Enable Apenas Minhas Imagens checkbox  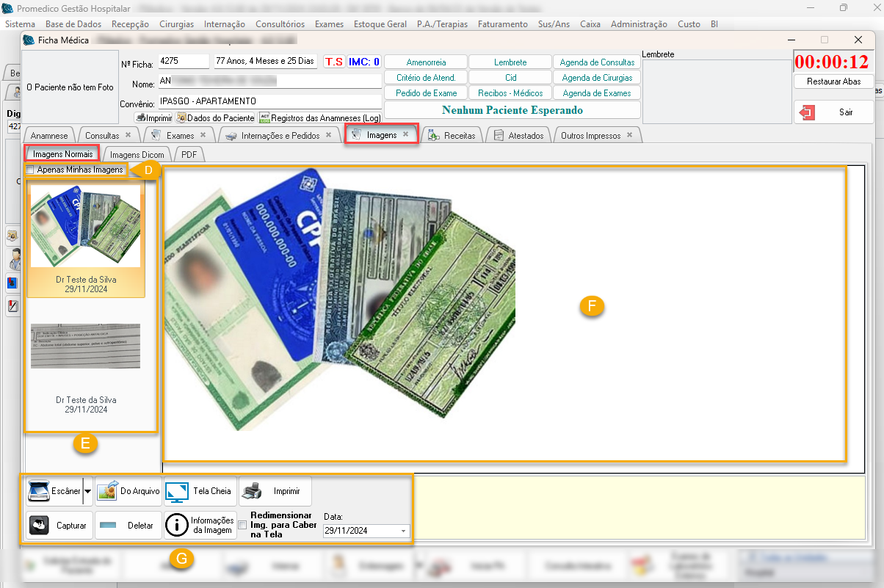(31, 170)
